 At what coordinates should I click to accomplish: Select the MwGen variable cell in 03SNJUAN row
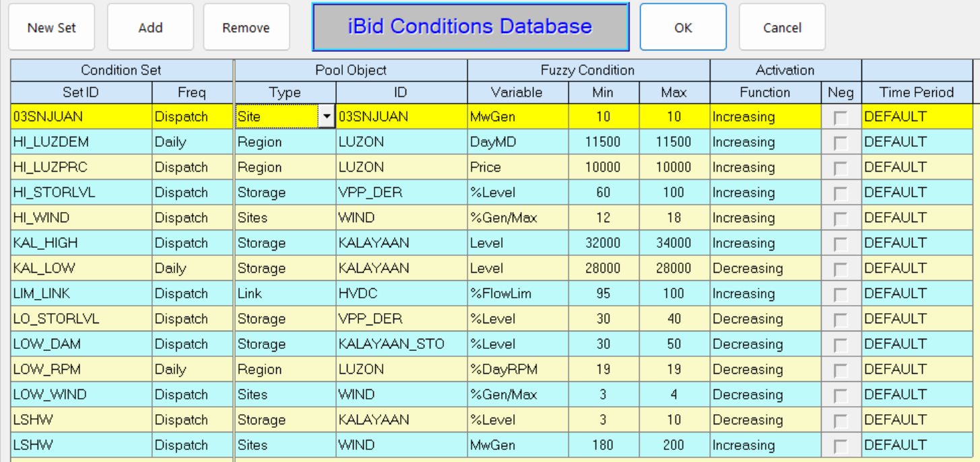(517, 117)
